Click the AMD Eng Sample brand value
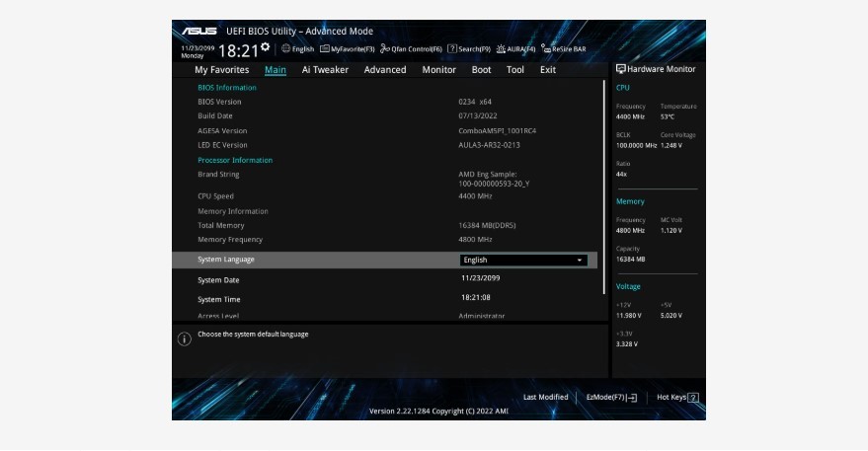This screenshot has height=451, width=868. (x=494, y=179)
